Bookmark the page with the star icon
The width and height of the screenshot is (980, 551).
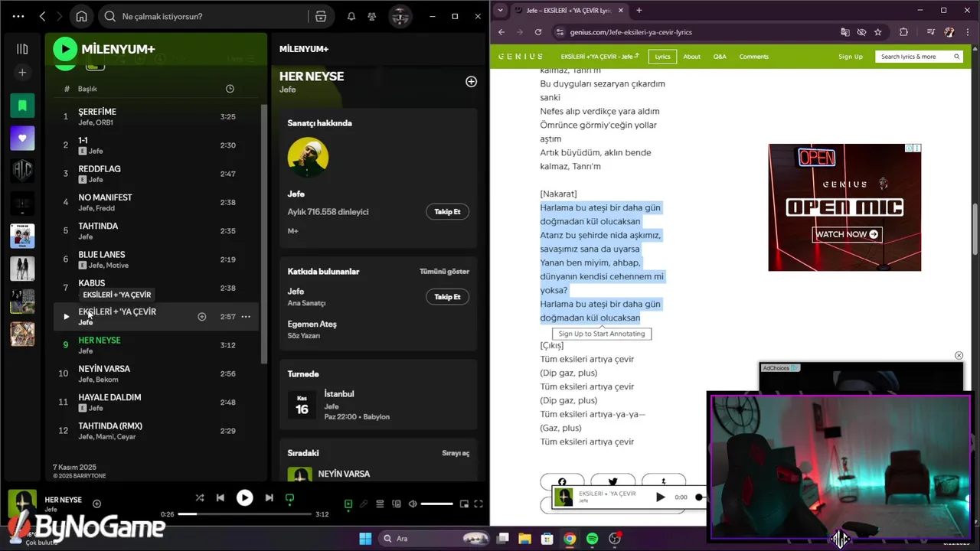tap(878, 32)
